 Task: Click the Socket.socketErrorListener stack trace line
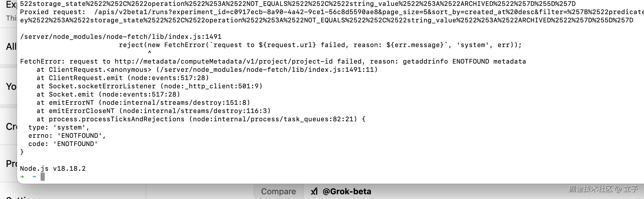click(149, 86)
